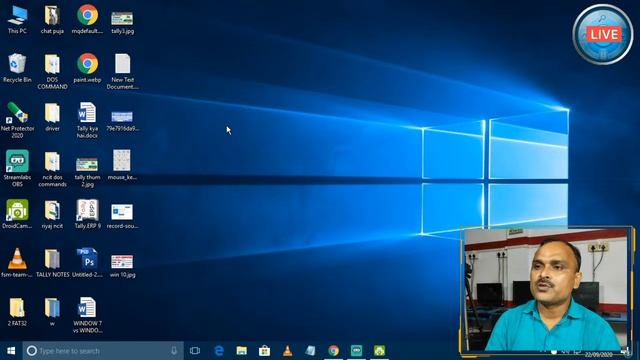
Task: Select the Tally.ERP 9 shortcut
Action: coord(87,214)
